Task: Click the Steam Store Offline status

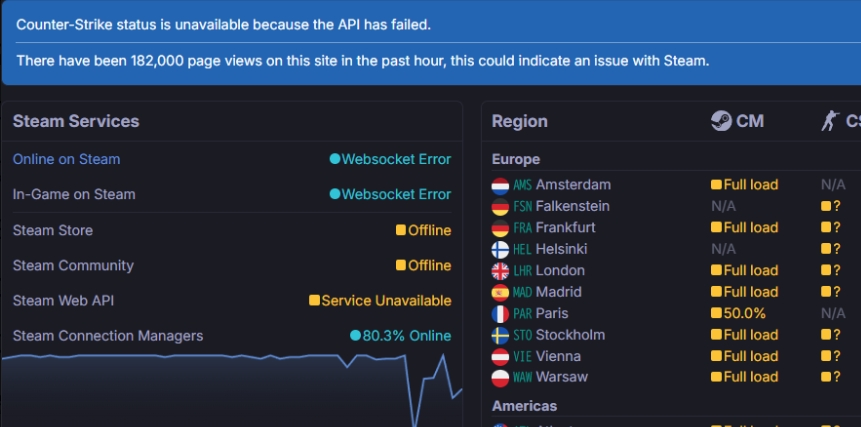Action: click(423, 230)
